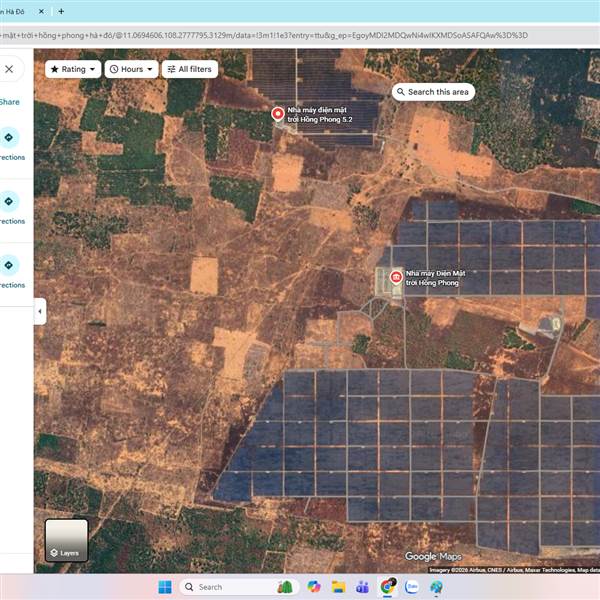Click the second Directions icon in the sidebar

click(x=10, y=202)
